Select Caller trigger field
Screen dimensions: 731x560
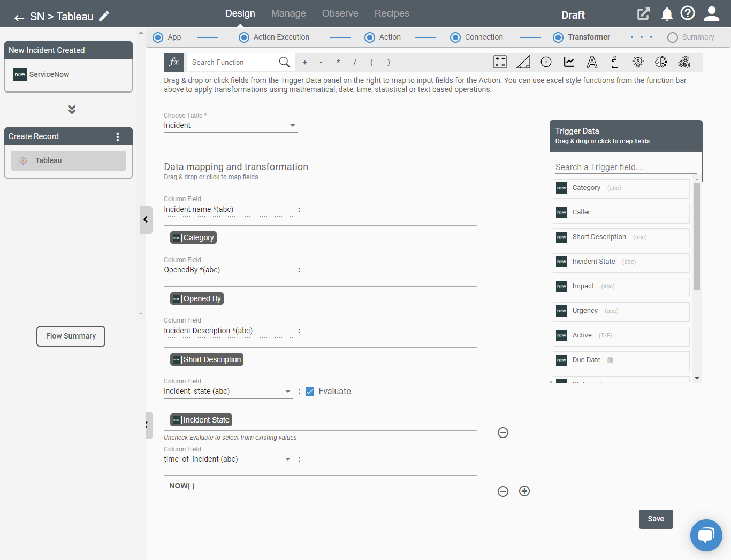621,213
